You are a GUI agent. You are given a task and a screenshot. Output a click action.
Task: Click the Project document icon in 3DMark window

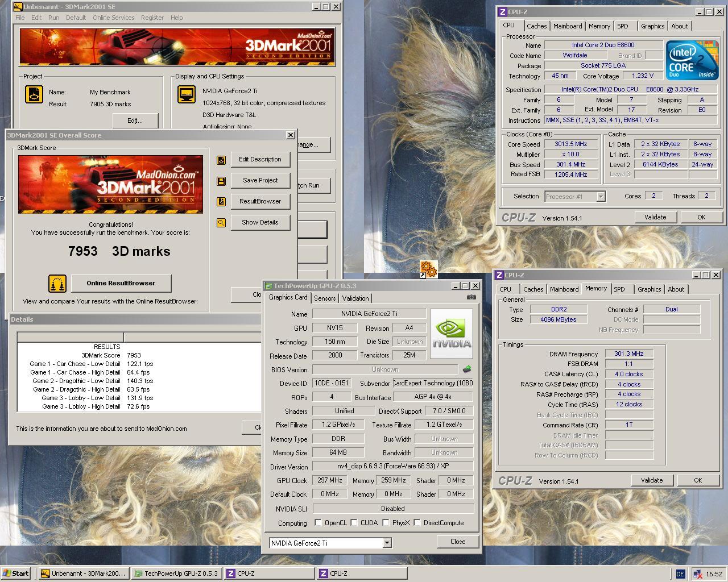(34, 94)
